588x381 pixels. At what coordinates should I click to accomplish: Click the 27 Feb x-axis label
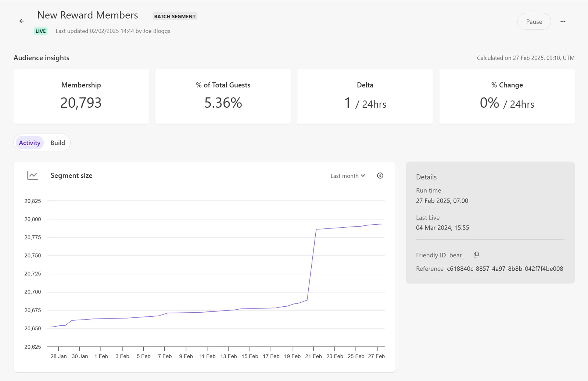coord(376,356)
